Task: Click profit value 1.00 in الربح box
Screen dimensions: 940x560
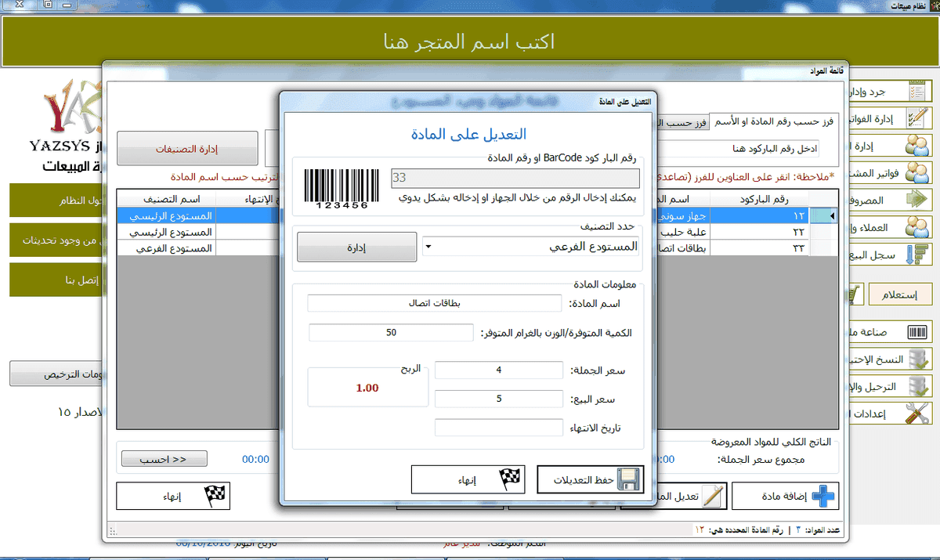Action: tap(367, 388)
